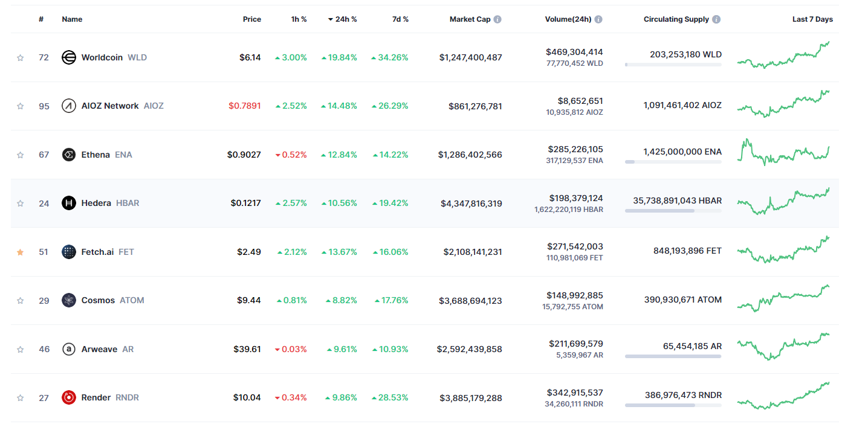Open the Cosmos ATOM coin page
This screenshot has height=424, width=868.
pos(103,300)
